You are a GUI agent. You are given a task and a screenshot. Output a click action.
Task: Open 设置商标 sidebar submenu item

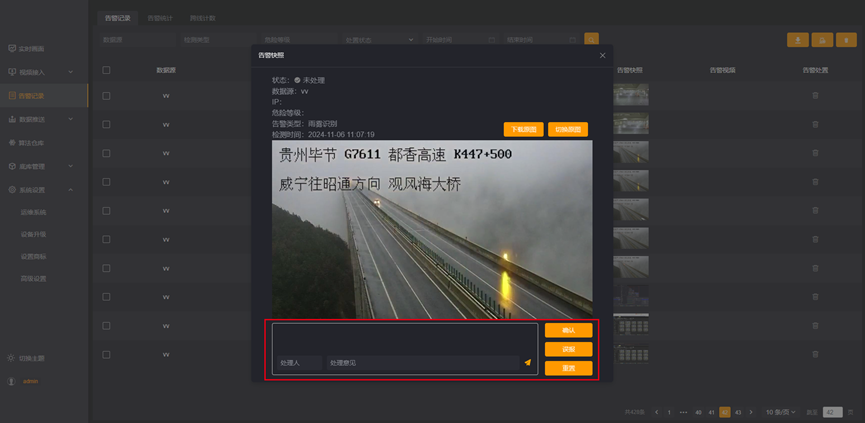[34, 256]
